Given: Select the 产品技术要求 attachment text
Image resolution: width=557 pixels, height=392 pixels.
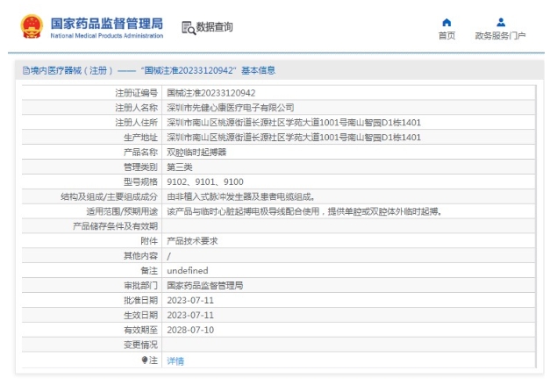Looking at the screenshot, I should [x=192, y=240].
